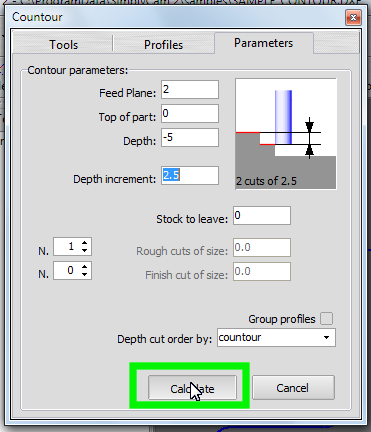Viewport: 371px width, 432px height.
Task: Decrease the rough cuts N count
Action: click(x=85, y=250)
